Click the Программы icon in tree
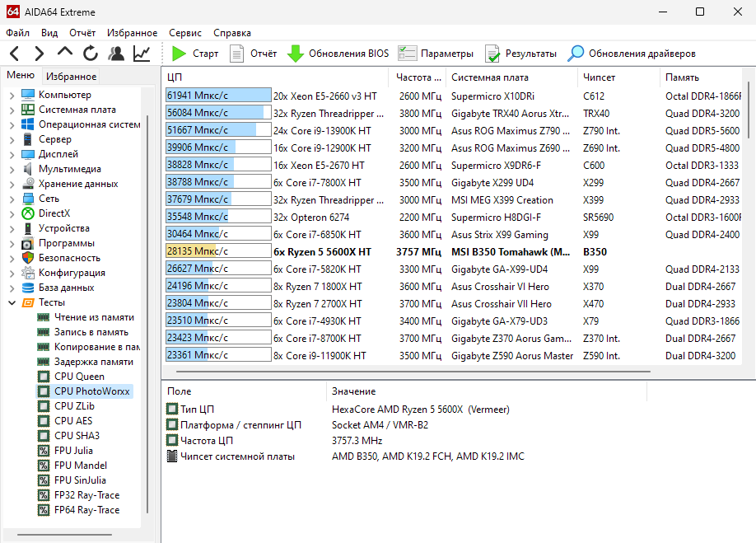This screenshot has width=756, height=543. pyautogui.click(x=28, y=243)
